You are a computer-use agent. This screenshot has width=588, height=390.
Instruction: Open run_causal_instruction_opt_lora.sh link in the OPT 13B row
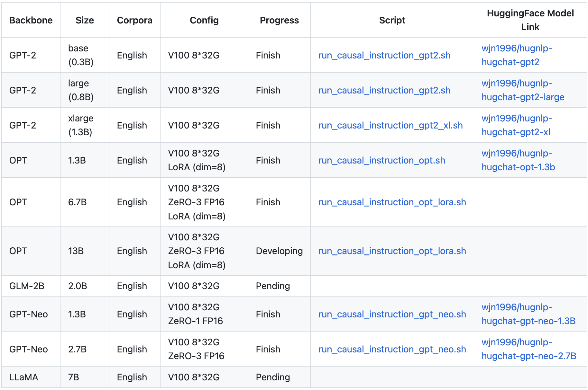coord(392,251)
